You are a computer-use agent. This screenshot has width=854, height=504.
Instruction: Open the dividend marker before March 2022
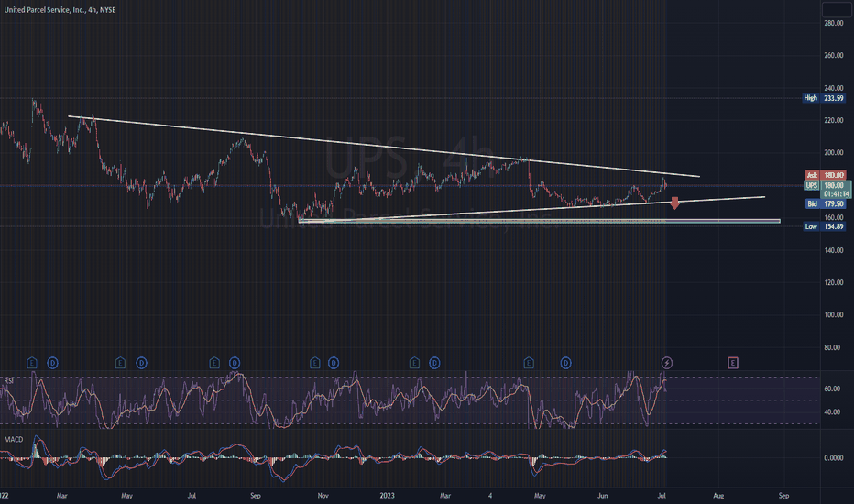tap(53, 363)
